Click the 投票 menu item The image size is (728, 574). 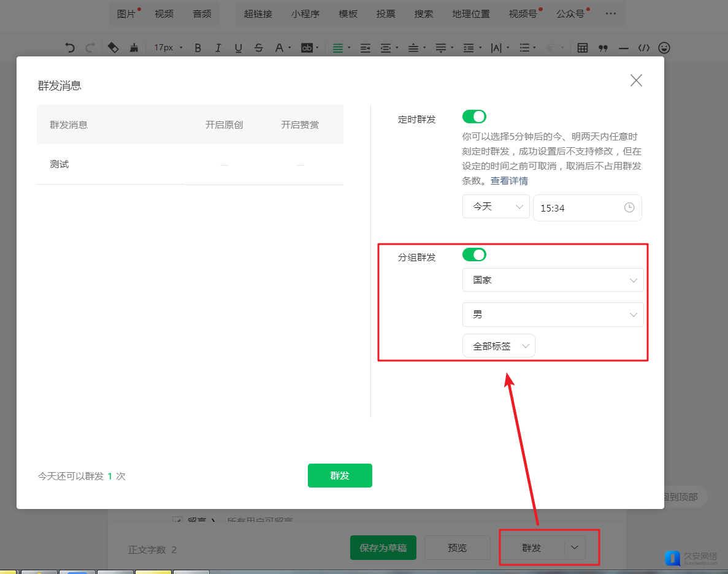click(x=386, y=14)
